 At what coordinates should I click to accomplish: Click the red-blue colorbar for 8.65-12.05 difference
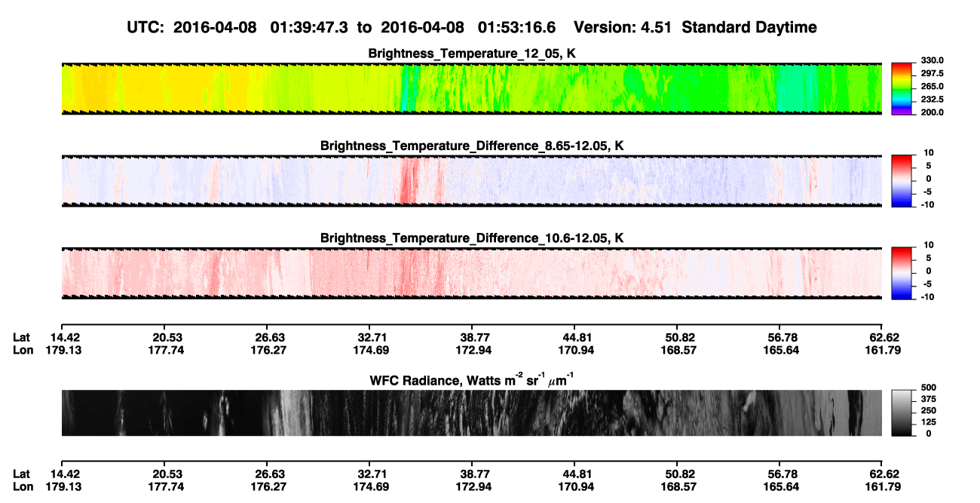902,179
